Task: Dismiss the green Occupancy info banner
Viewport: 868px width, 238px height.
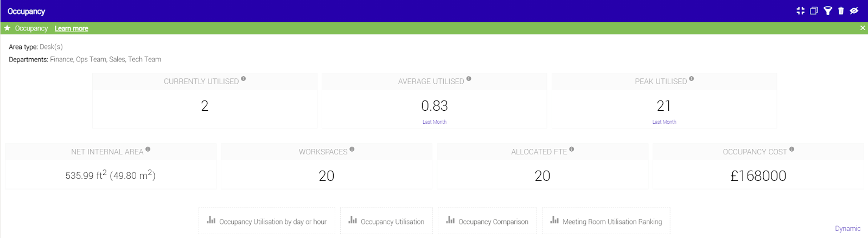Action: pyautogui.click(x=863, y=28)
